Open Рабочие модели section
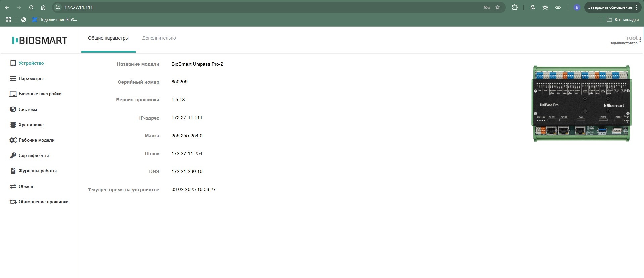 [37, 140]
